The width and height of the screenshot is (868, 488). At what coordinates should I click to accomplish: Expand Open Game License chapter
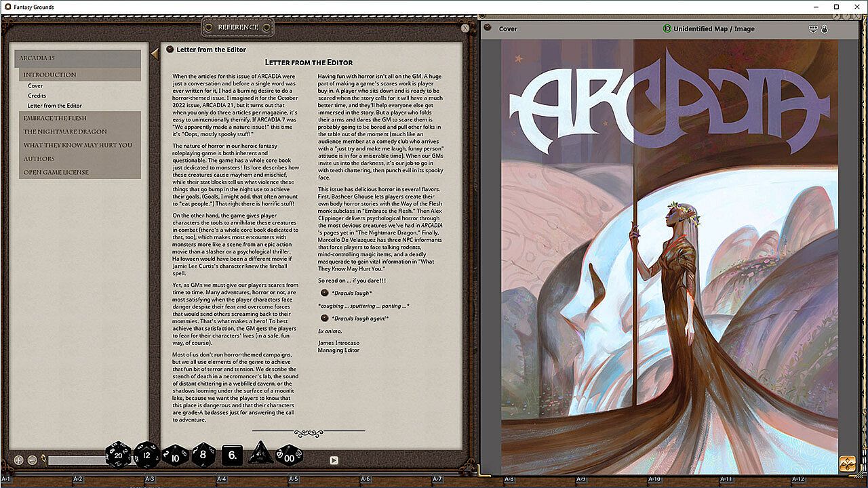80,172
